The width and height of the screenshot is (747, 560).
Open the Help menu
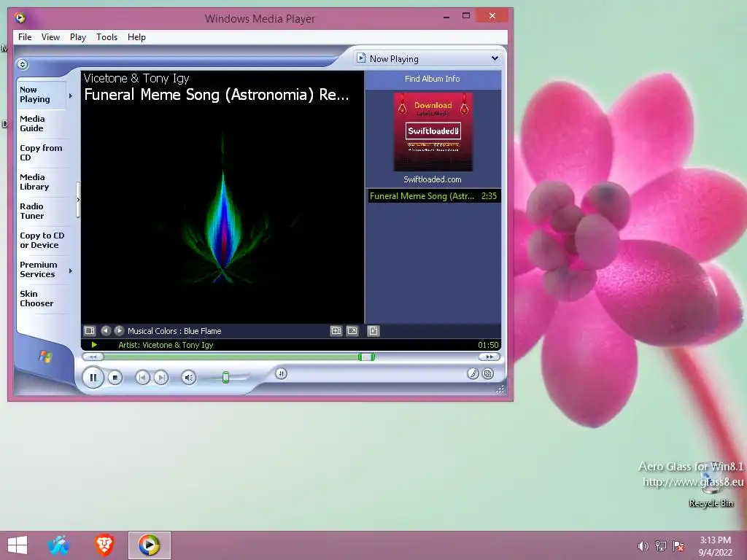click(x=136, y=37)
